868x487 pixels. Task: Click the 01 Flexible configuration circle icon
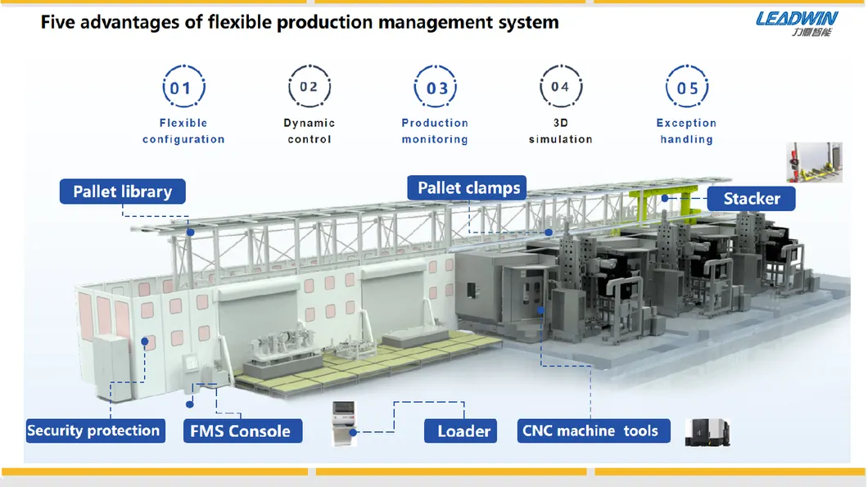tap(183, 87)
